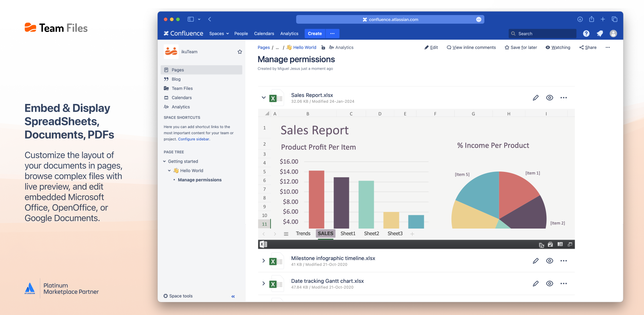This screenshot has height=315, width=644.
Task: Edit Date tracking Gantt chart.xlsx with pencil
Action: pos(535,283)
